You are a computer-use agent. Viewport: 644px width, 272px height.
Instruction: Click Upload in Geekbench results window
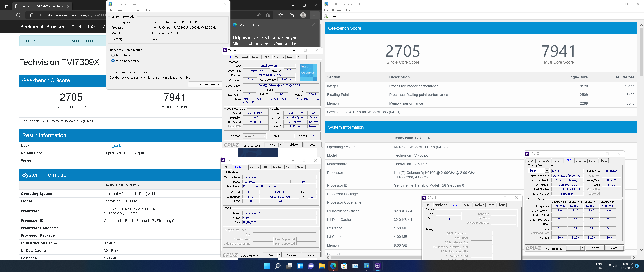(x=331, y=16)
